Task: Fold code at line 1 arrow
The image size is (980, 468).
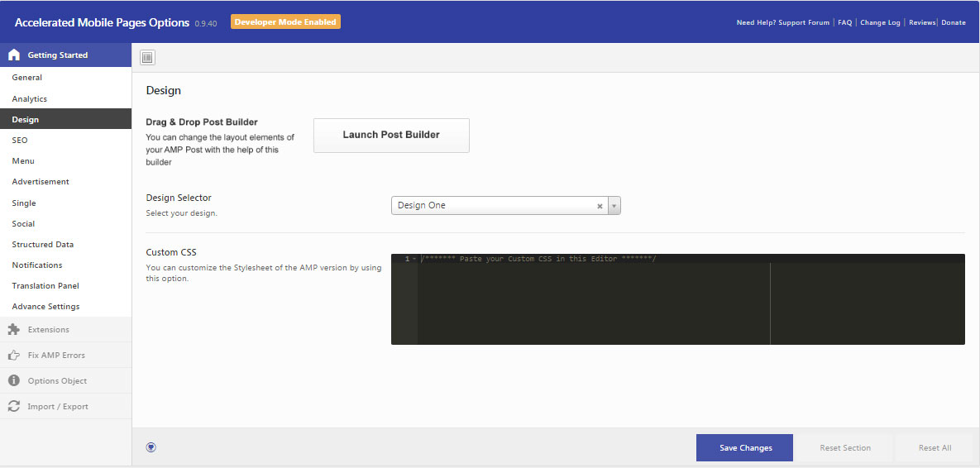Action: (414, 259)
